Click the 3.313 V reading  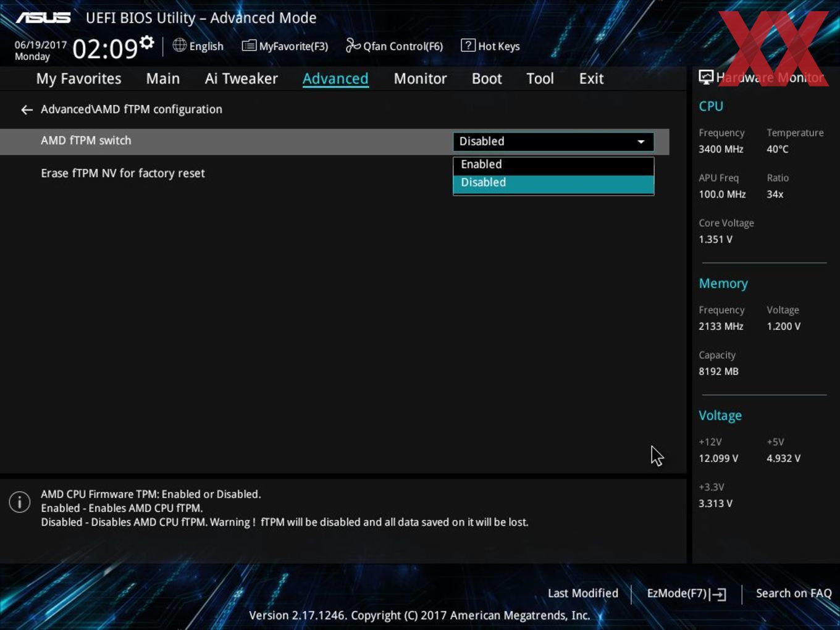coord(715,504)
